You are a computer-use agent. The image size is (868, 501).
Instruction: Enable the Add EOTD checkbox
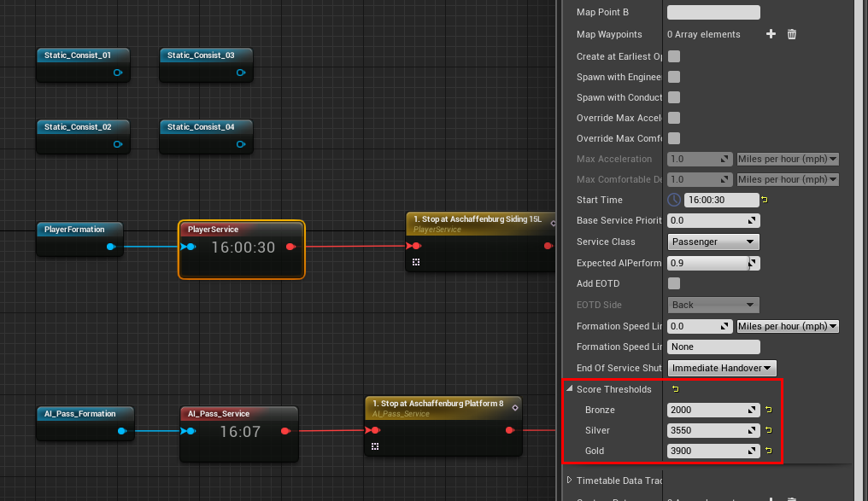click(x=672, y=283)
